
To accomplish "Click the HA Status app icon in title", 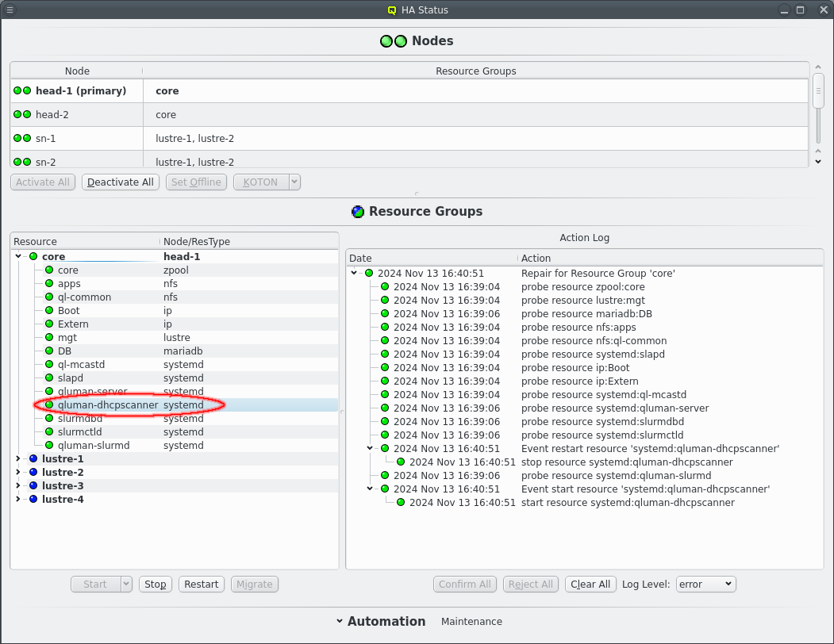I will click(x=392, y=10).
